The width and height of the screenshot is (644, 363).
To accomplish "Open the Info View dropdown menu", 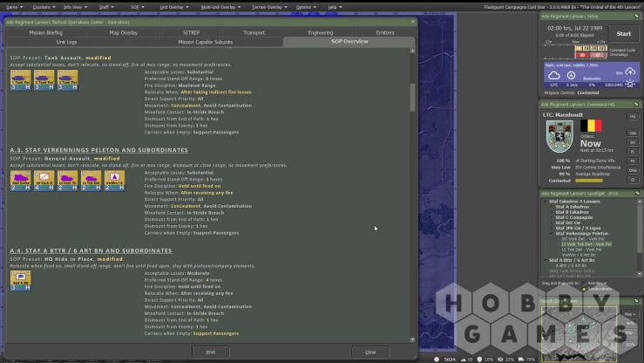I will (75, 7).
